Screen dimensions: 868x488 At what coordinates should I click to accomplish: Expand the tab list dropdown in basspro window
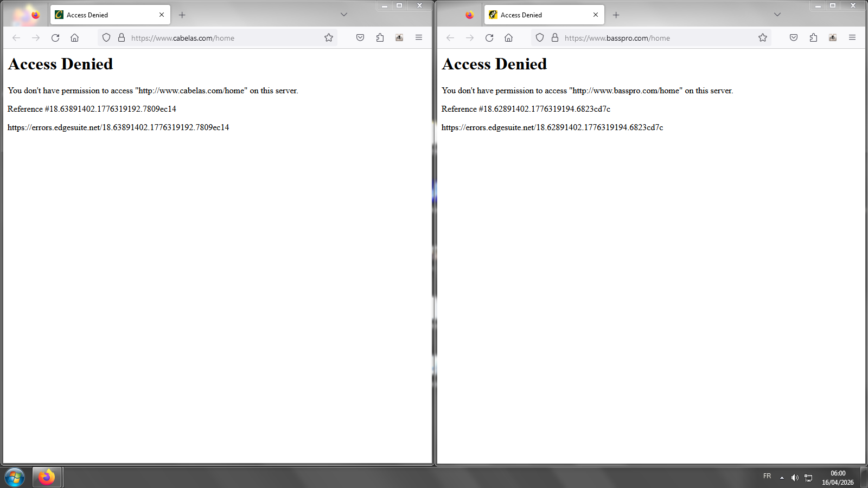777,15
